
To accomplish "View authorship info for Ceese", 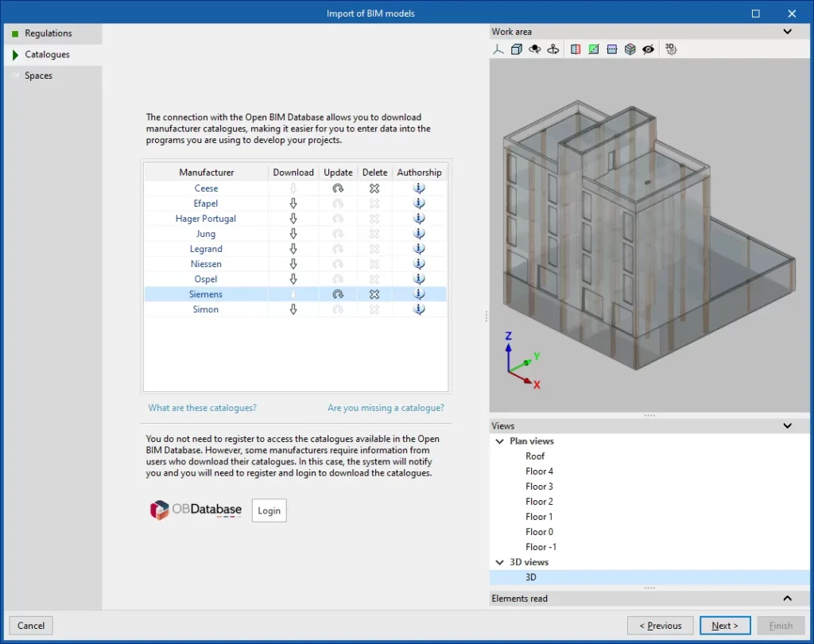I will pyautogui.click(x=419, y=188).
